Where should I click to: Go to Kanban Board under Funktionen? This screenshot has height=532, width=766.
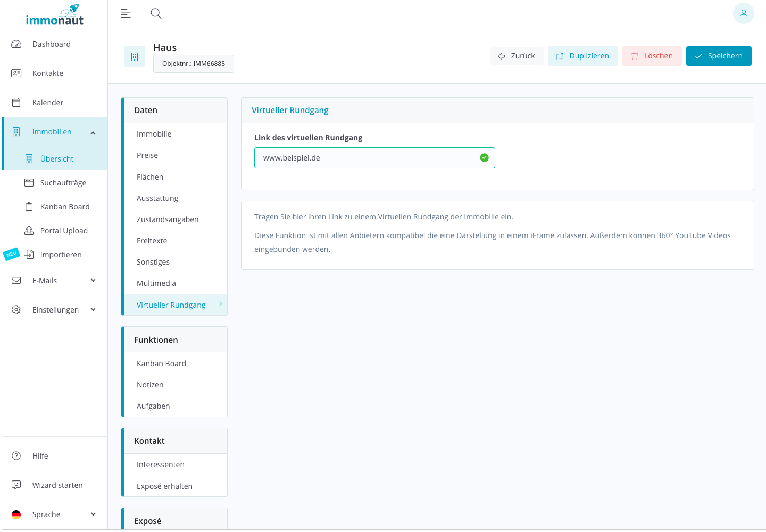(161, 364)
